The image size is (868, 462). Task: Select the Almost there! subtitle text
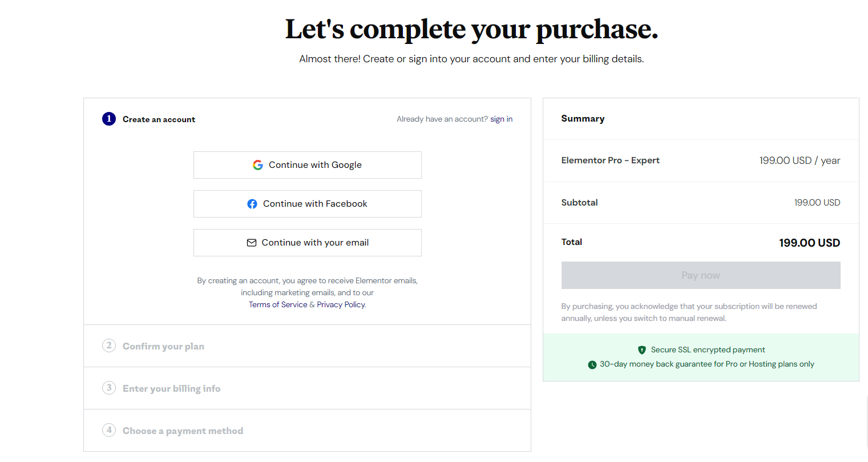471,59
